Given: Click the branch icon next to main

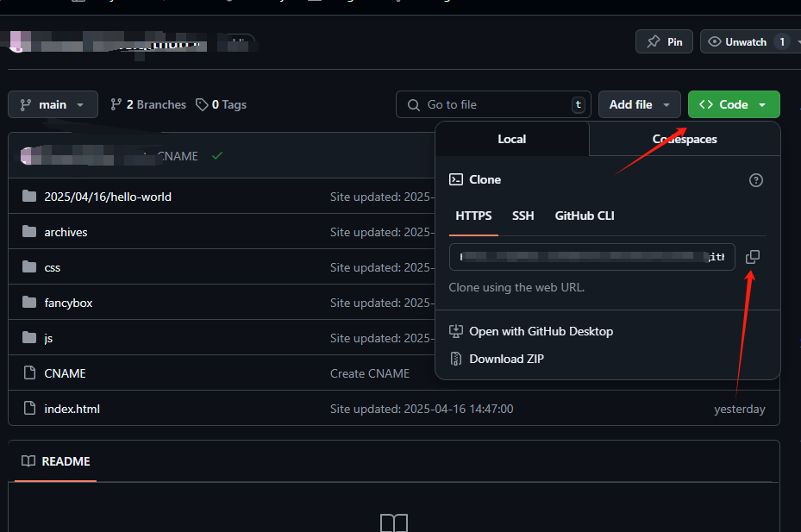Looking at the screenshot, I should coord(27,104).
